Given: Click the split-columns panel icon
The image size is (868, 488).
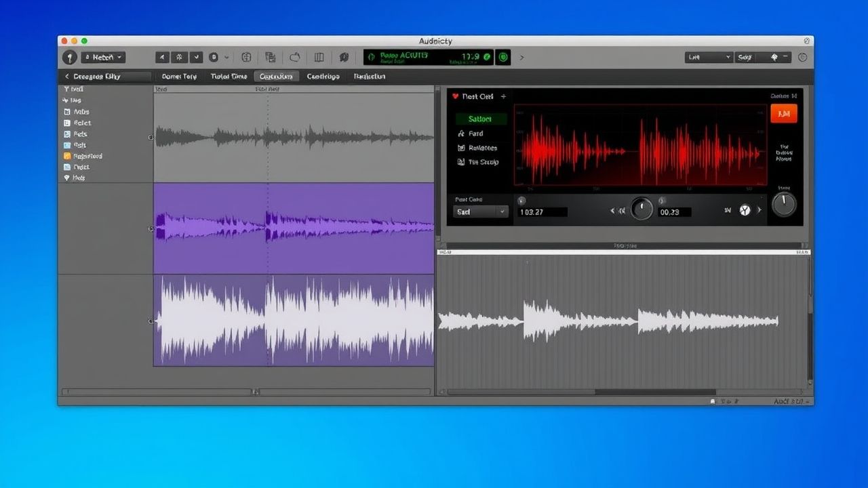Looking at the screenshot, I should point(319,58).
